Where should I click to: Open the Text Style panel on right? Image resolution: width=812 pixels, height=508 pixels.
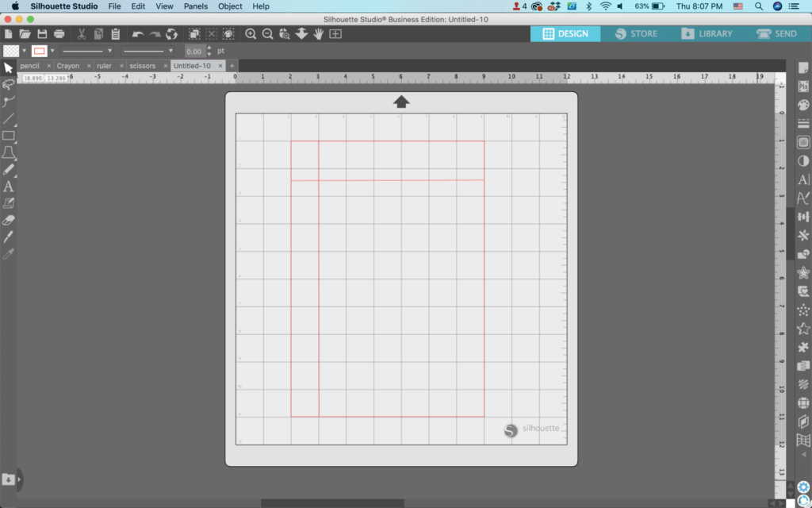coord(803,179)
